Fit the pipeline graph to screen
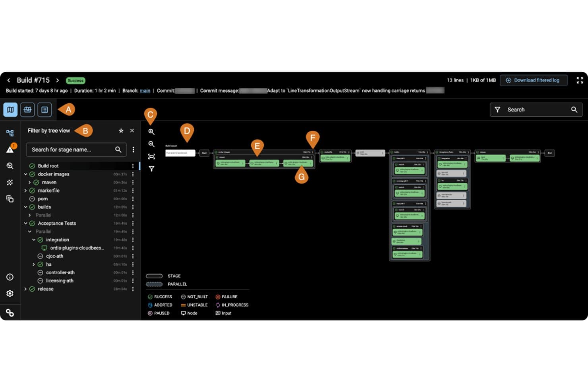588x392 pixels. pyautogui.click(x=151, y=156)
